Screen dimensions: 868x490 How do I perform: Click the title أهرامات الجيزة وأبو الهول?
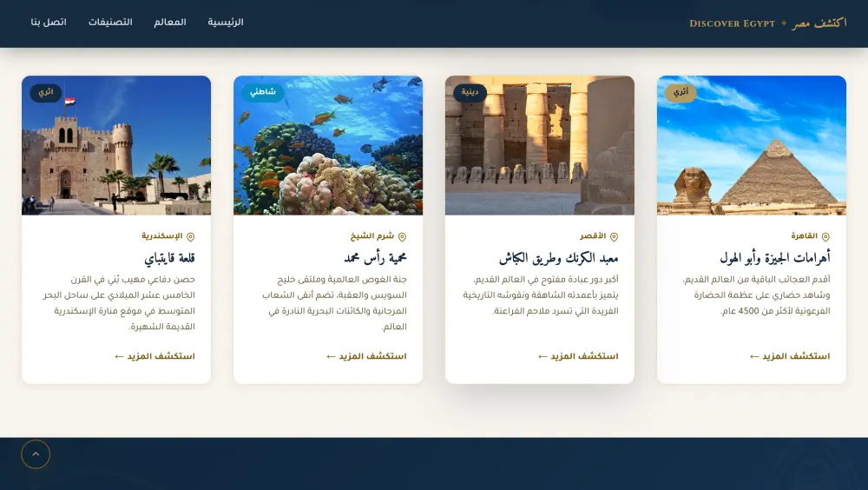pos(775,258)
